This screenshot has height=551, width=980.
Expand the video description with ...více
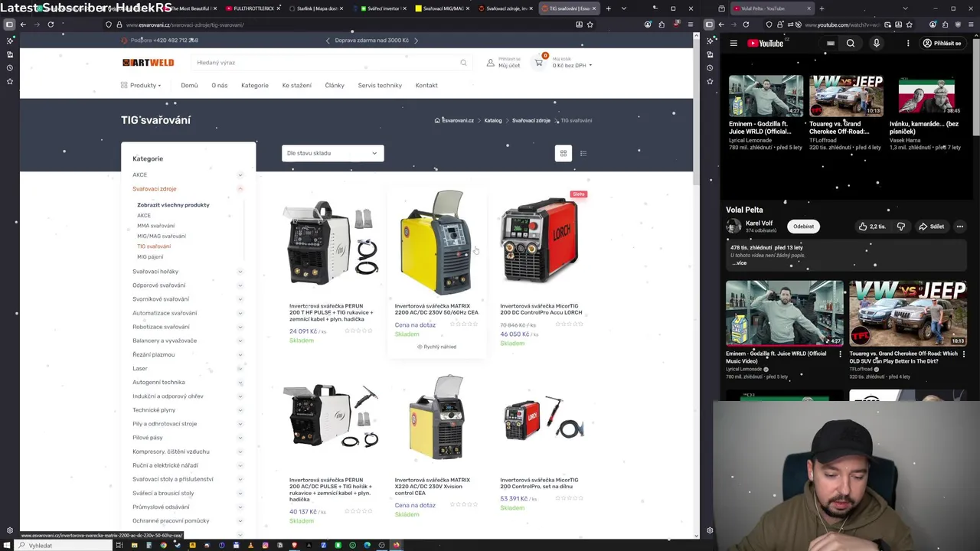click(739, 263)
